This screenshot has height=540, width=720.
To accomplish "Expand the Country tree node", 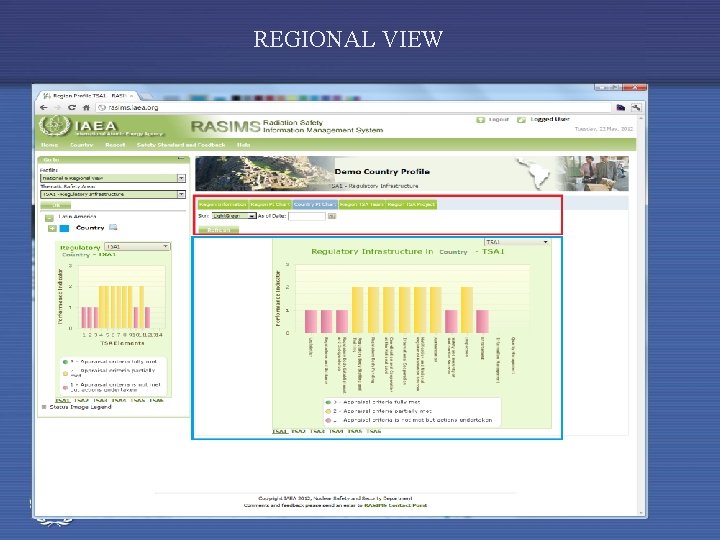I will (x=52, y=228).
